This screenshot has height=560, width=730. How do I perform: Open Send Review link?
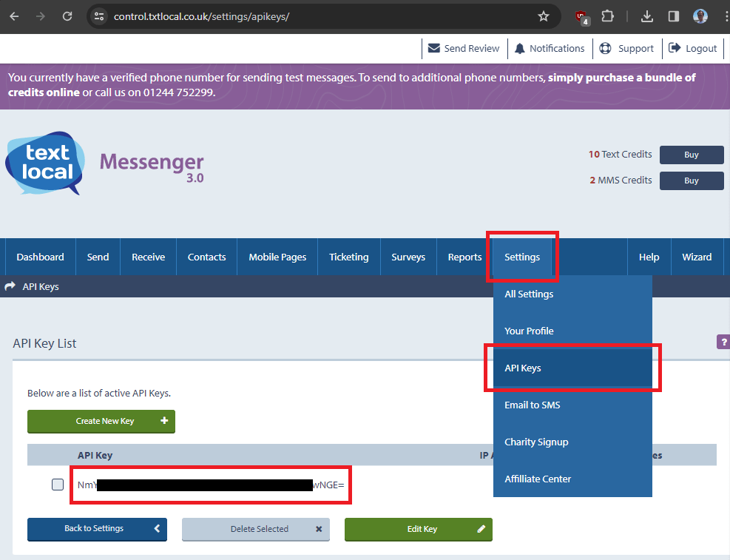coord(464,48)
